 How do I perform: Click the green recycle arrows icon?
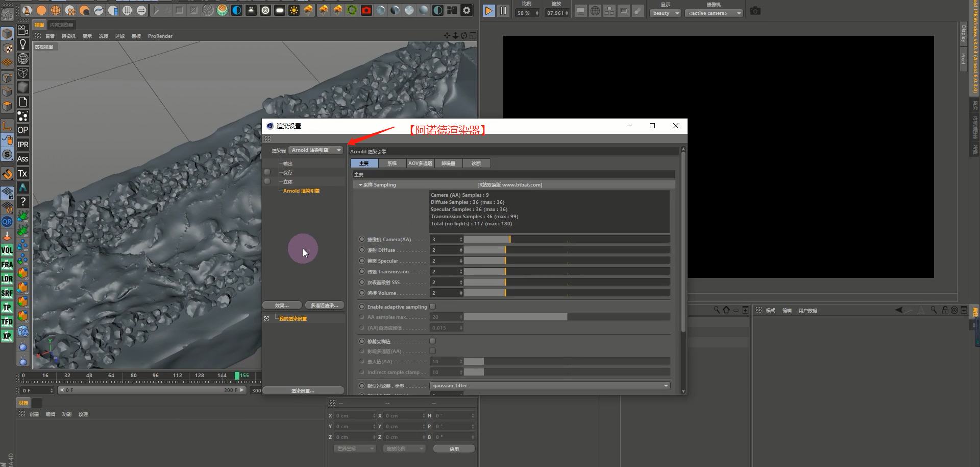tap(352, 10)
